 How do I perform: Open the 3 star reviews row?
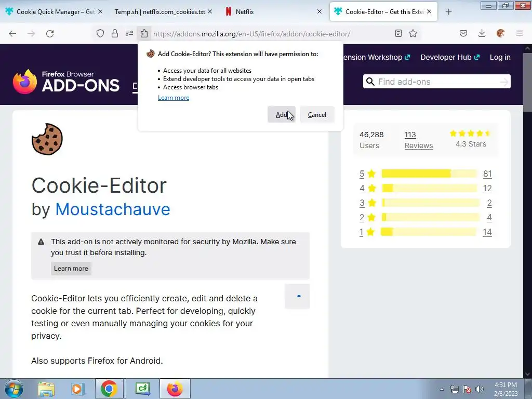tap(425, 203)
